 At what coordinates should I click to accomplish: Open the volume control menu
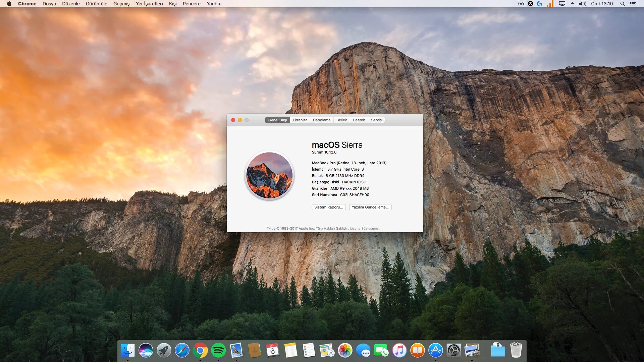582,4
